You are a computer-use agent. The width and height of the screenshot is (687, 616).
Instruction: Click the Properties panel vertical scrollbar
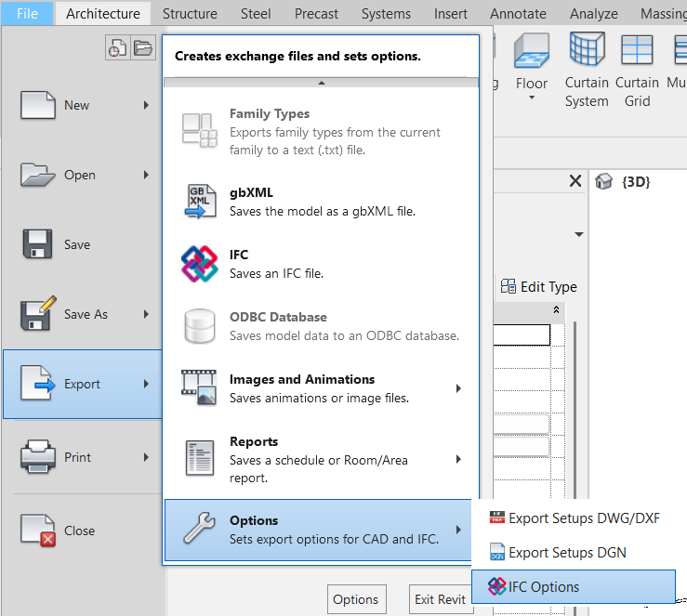point(575,410)
